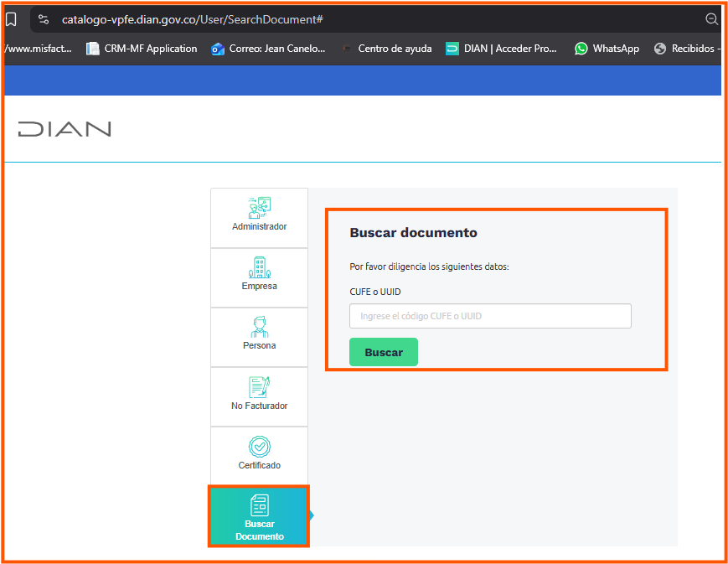Click the zoom magnifier icon in address bar

pos(711,18)
